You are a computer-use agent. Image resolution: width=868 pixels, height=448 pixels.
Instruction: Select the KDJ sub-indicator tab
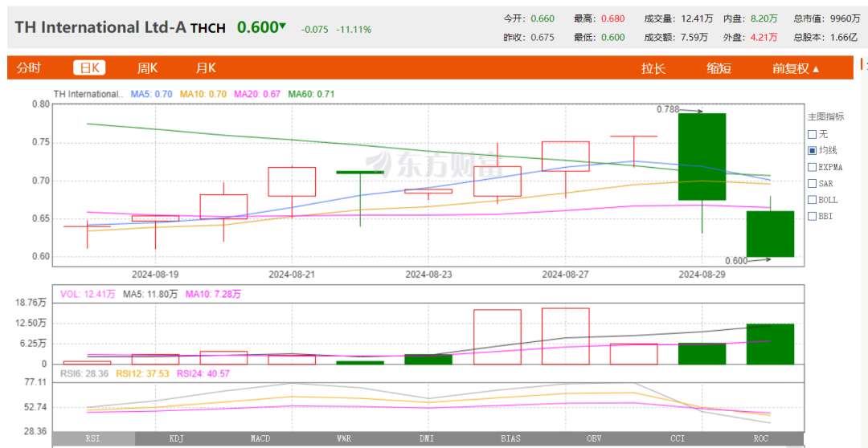click(177, 438)
